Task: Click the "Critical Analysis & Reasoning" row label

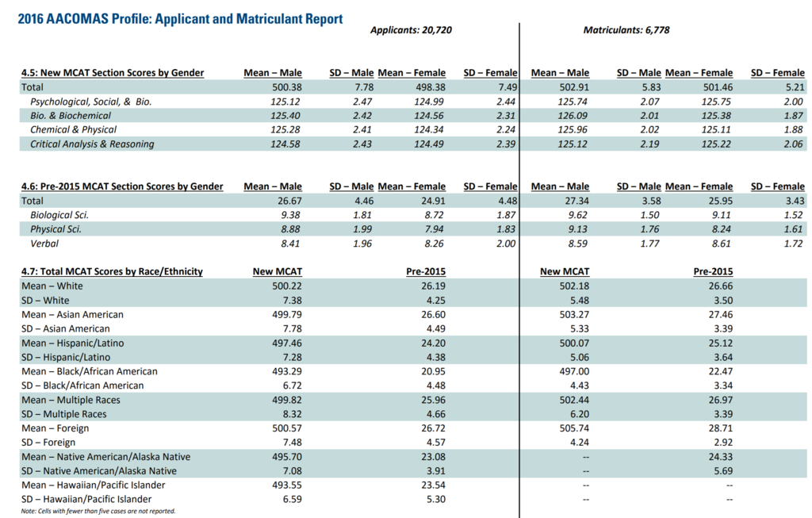Action: [92, 144]
